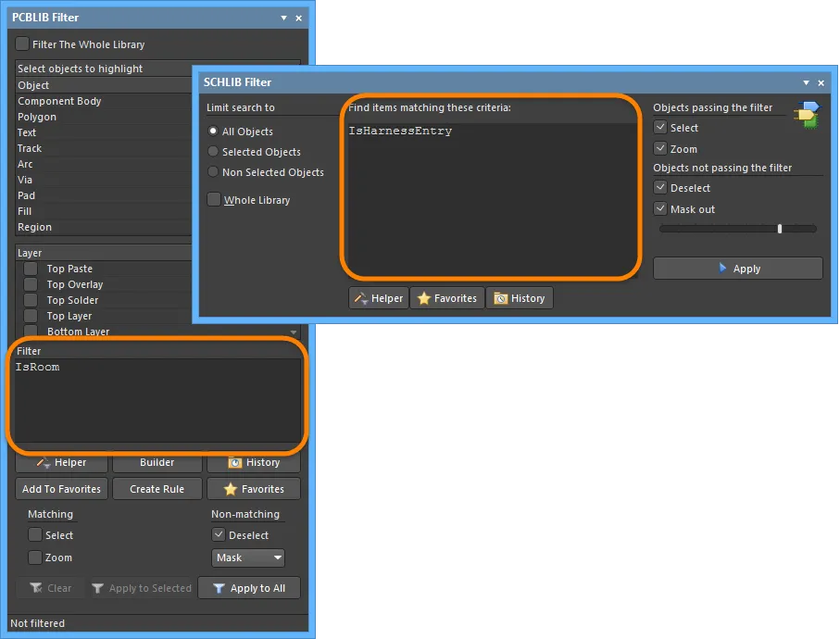Click the Create Rule button
This screenshot has height=639, width=840.
click(157, 489)
